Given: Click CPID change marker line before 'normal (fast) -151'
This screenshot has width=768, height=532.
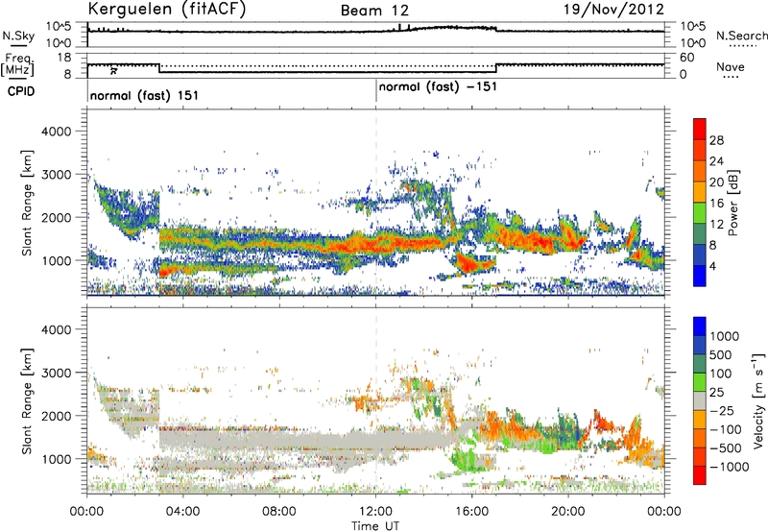Looking at the screenshot, I should pyautogui.click(x=376, y=90).
